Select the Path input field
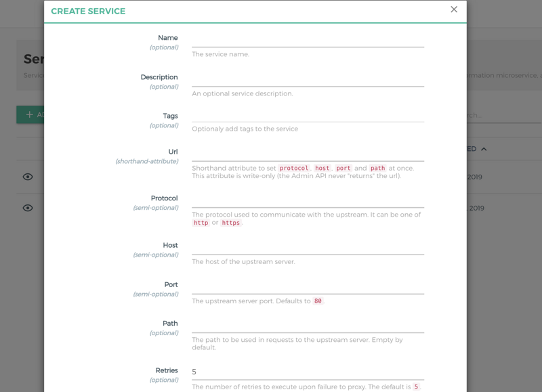 point(308,325)
